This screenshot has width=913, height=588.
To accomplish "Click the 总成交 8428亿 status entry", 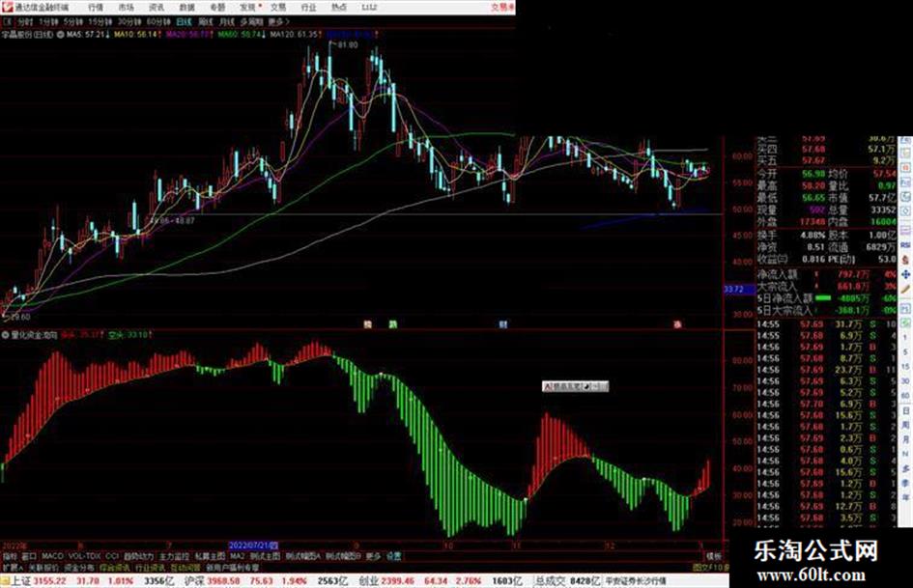I will 568,581.
